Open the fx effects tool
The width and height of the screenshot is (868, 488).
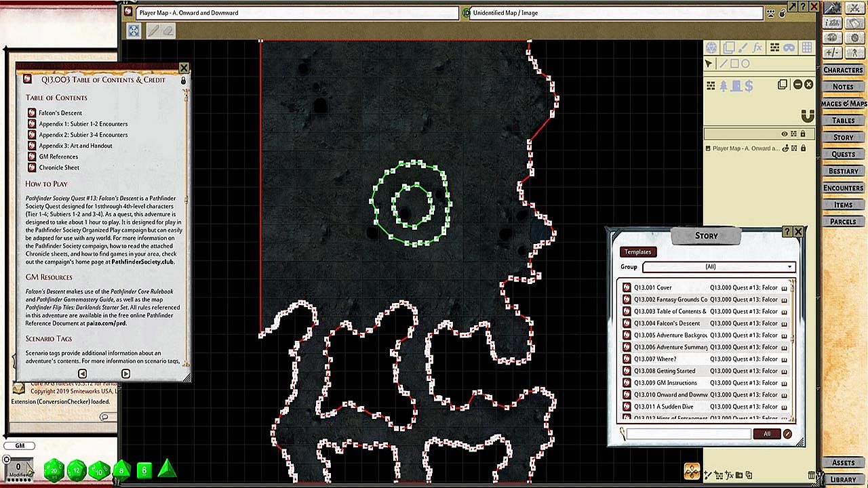[x=758, y=47]
